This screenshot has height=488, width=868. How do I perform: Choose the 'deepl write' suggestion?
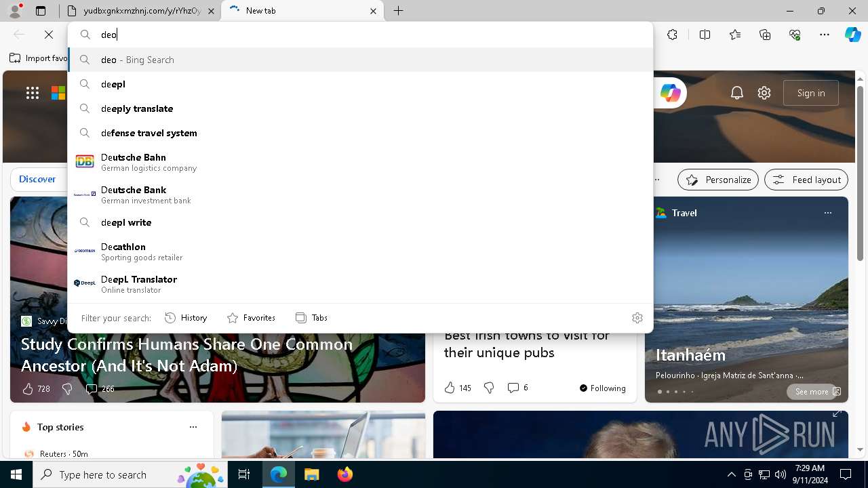pos(360,222)
